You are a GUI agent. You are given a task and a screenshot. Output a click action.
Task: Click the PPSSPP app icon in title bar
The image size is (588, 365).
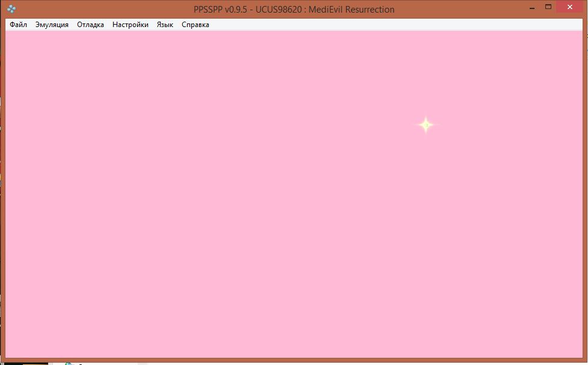(11, 9)
